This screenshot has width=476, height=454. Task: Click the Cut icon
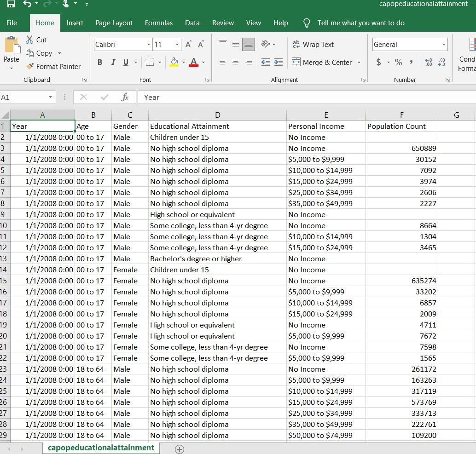coord(35,40)
